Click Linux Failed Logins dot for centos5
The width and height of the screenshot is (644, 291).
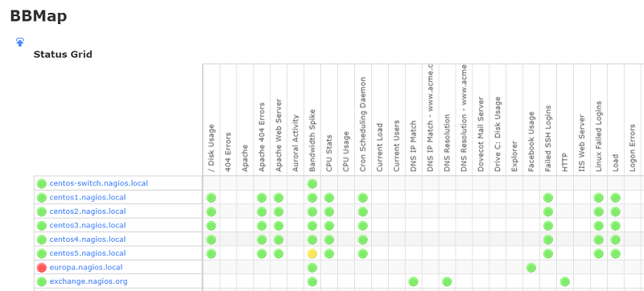[x=598, y=254]
